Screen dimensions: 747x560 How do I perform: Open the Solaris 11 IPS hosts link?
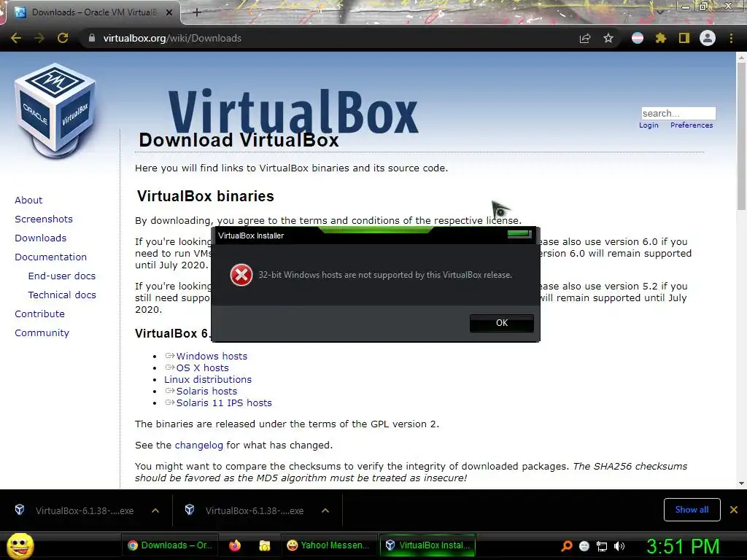coord(224,402)
